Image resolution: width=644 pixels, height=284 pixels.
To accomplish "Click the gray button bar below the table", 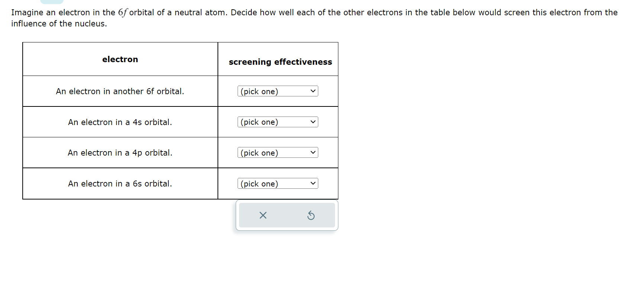I will [x=287, y=215].
